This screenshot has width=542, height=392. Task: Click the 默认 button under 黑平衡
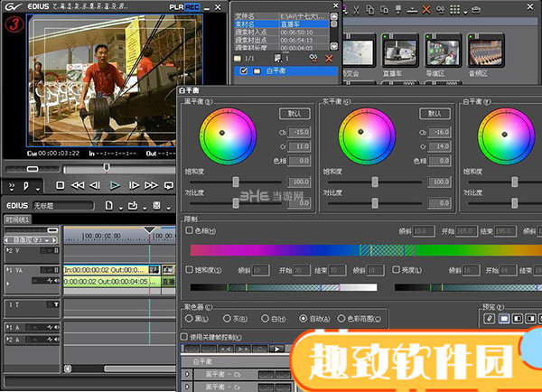coord(294,113)
